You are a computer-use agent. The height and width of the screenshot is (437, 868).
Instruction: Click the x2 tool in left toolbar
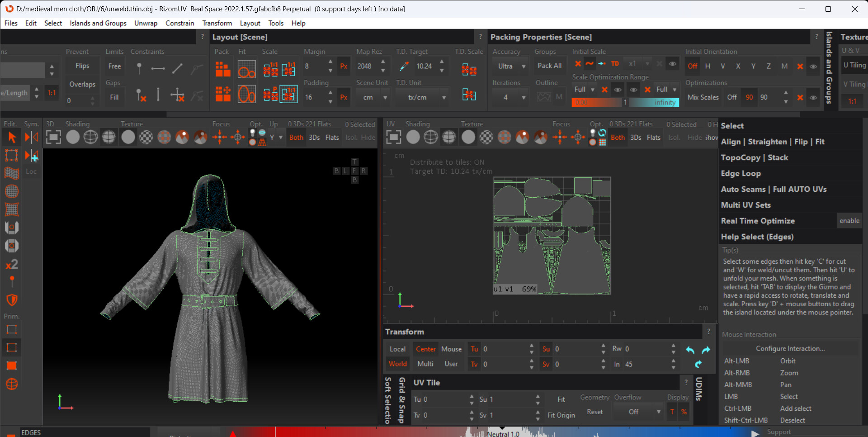(x=12, y=264)
